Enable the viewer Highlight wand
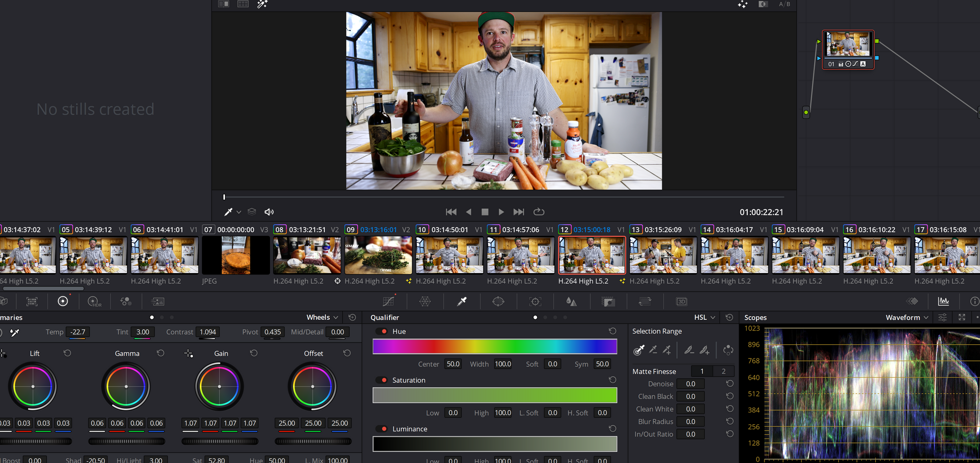 point(263,4)
